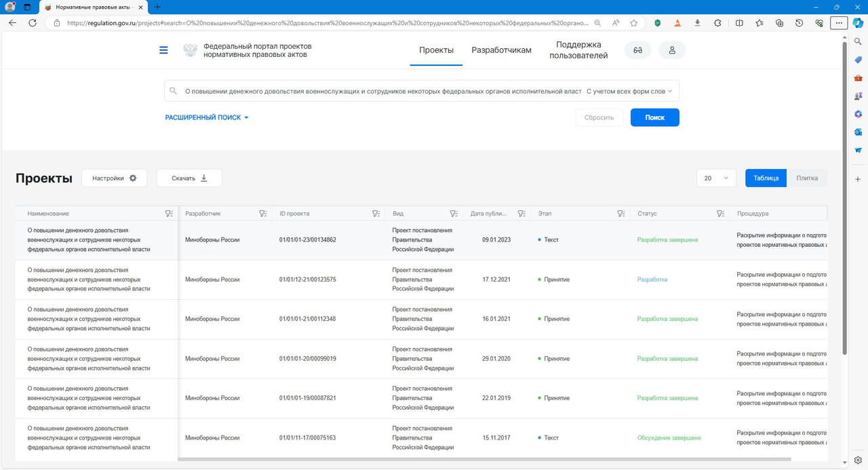
Task: Select the date 15.11.2017 cell
Action: 496,438
